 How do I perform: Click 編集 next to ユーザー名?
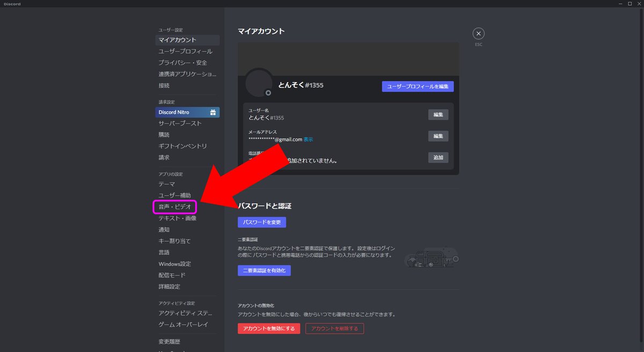pyautogui.click(x=438, y=114)
